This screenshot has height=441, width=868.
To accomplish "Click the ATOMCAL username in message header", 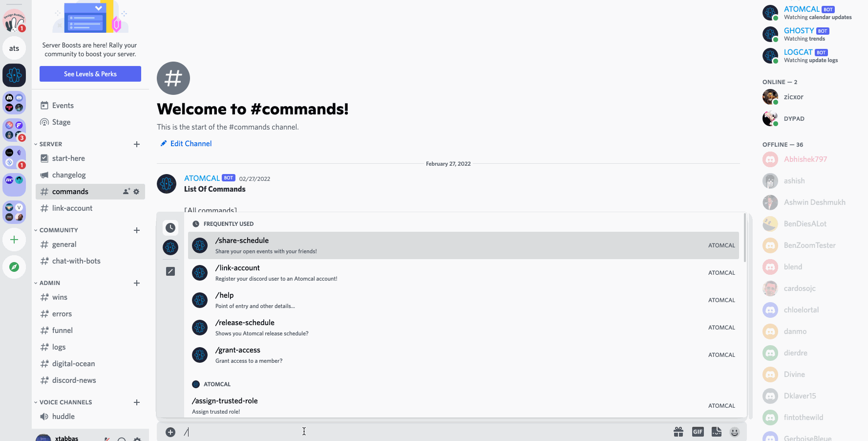I will (x=202, y=178).
